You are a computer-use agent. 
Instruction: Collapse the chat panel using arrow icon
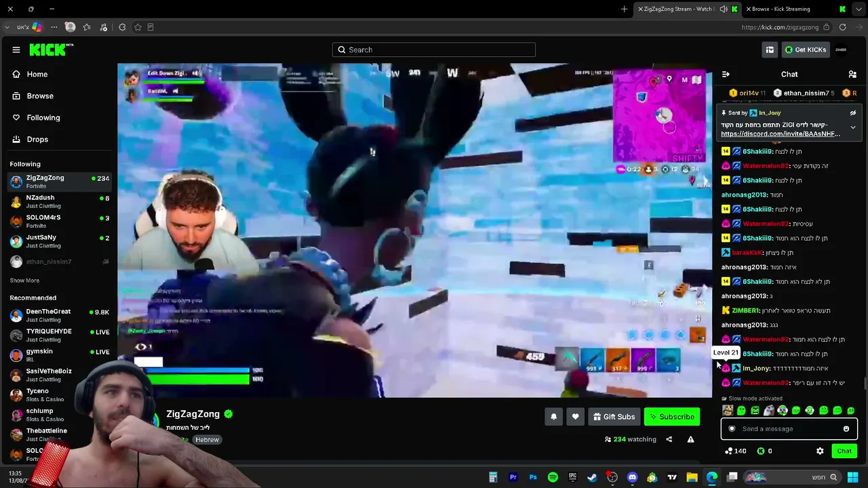[x=726, y=75]
